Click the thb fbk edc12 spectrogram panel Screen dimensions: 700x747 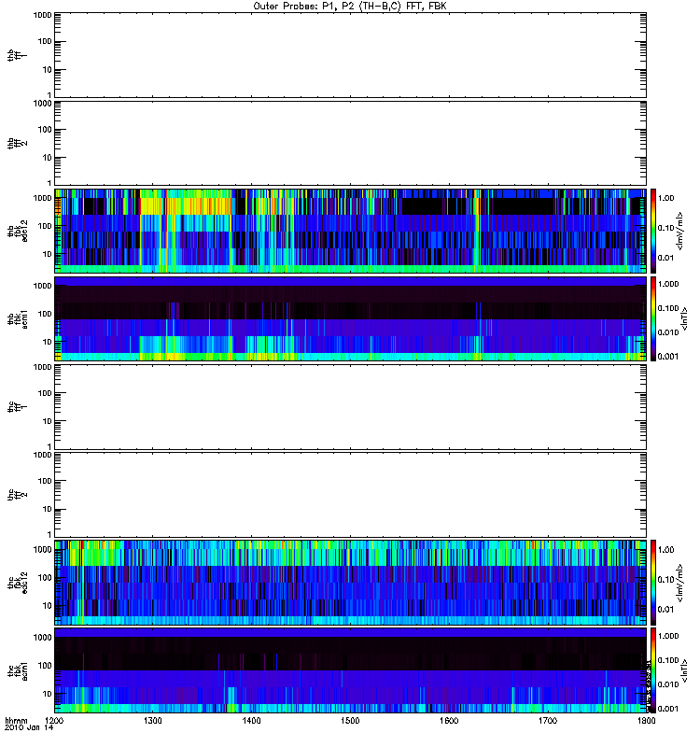[350, 231]
